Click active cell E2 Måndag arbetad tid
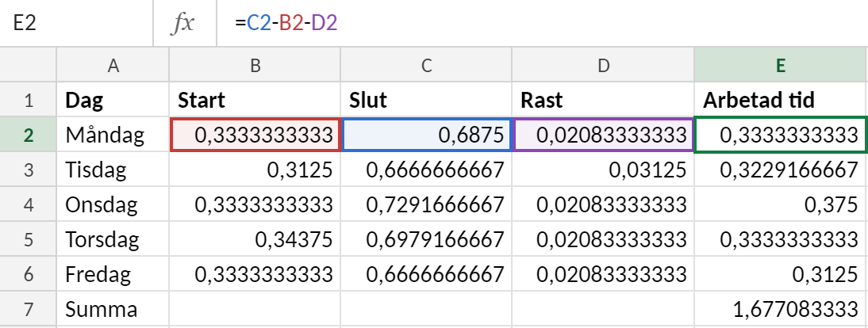Image resolution: width=868 pixels, height=328 pixels. [x=781, y=135]
